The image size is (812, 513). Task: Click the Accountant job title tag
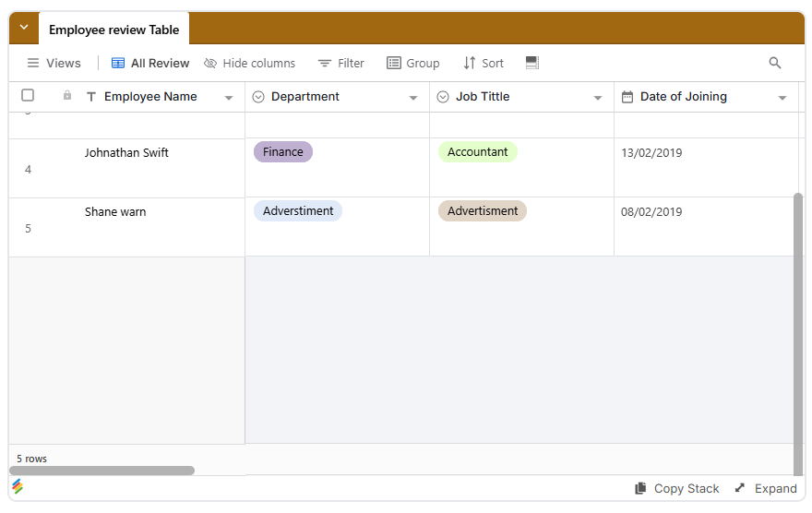coord(477,151)
